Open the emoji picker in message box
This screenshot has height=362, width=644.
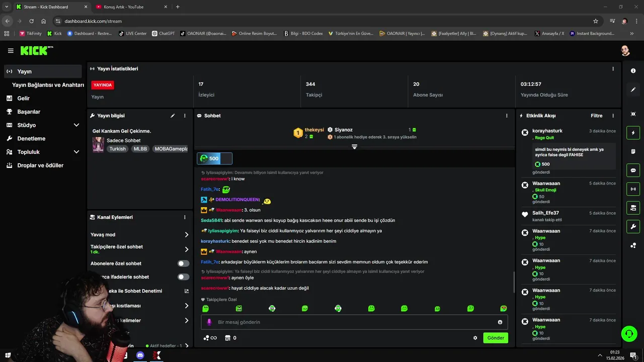[500, 322]
